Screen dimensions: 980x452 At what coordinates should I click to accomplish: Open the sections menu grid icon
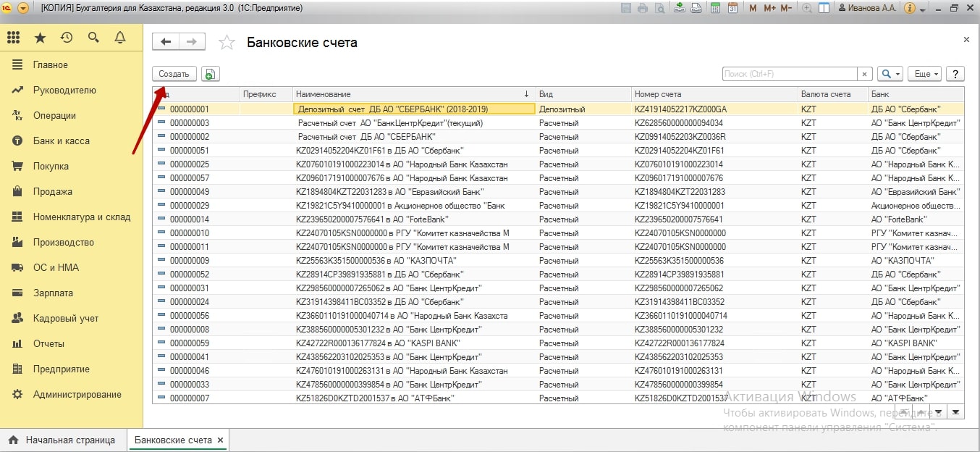13,38
